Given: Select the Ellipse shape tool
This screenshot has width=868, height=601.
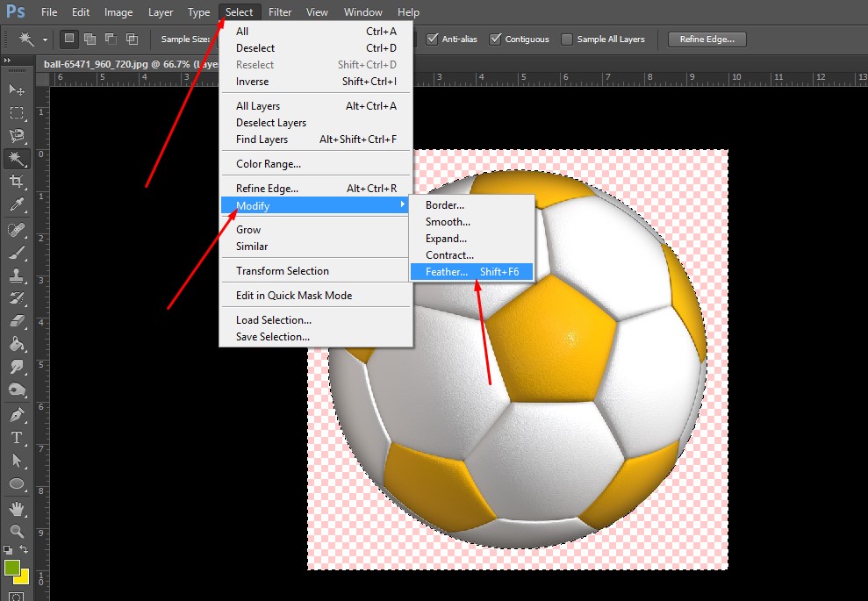Looking at the screenshot, I should tap(17, 483).
